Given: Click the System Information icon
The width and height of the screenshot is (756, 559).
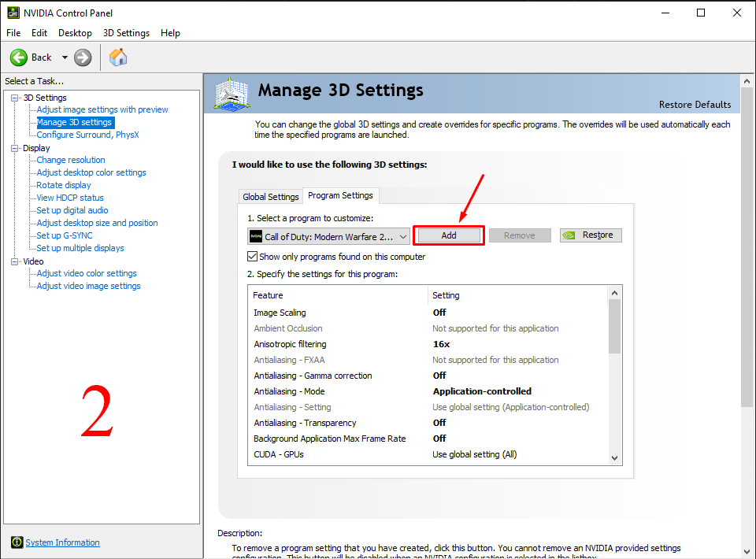Looking at the screenshot, I should pos(17,542).
